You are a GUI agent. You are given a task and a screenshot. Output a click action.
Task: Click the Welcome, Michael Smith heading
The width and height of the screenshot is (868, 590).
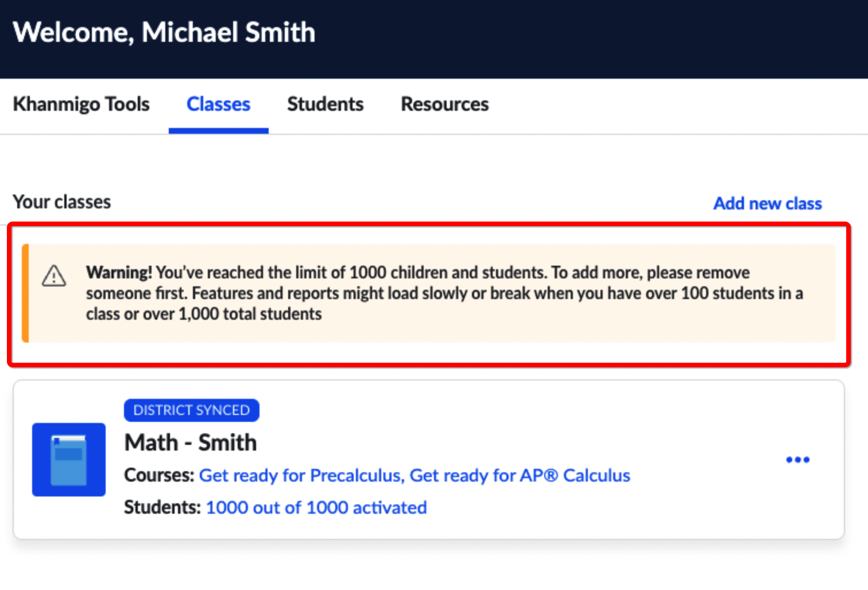pyautogui.click(x=164, y=32)
